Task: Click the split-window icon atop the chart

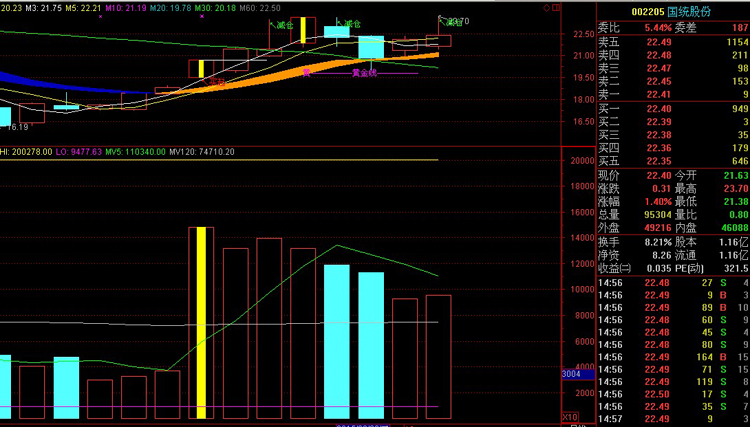Action: 556,8
